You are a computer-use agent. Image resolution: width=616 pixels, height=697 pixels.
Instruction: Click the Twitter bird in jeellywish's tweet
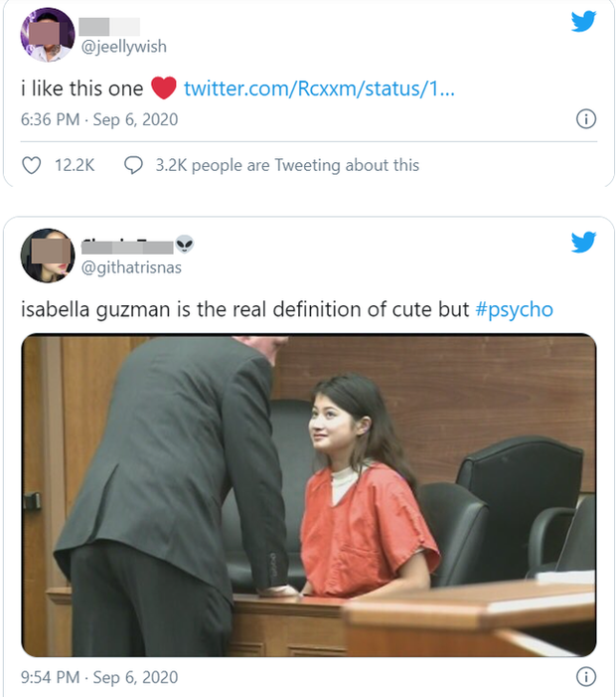click(x=583, y=21)
